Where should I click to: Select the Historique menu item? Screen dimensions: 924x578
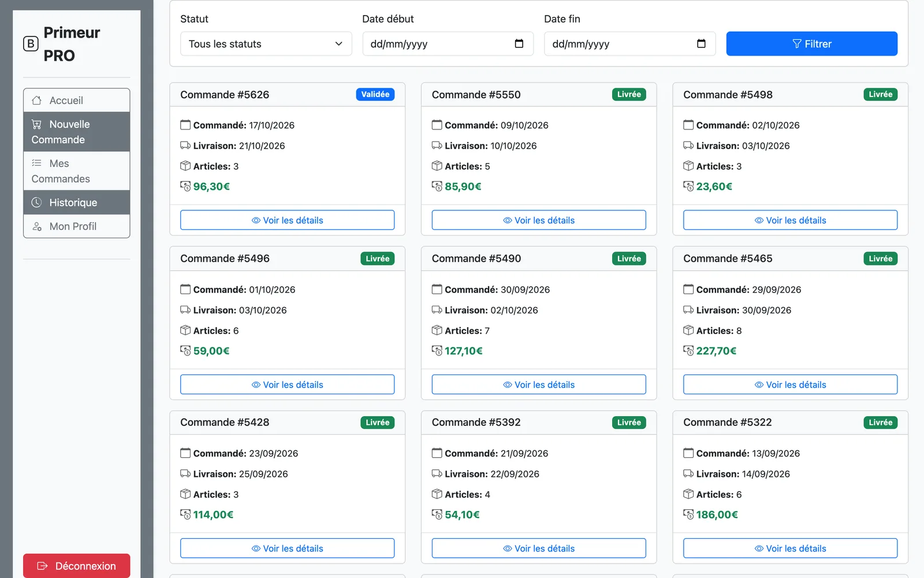[x=76, y=202]
